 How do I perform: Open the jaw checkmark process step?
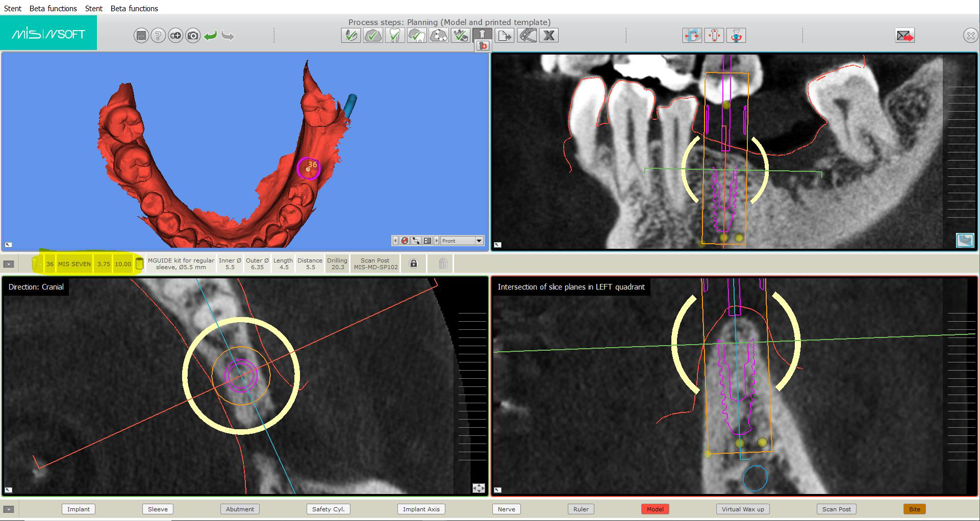click(x=461, y=35)
